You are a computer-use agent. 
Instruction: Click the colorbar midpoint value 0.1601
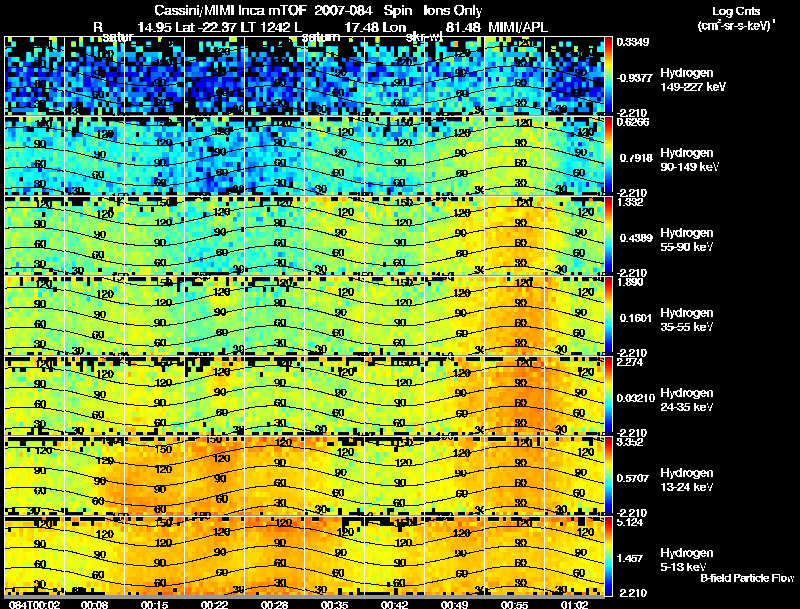[636, 318]
